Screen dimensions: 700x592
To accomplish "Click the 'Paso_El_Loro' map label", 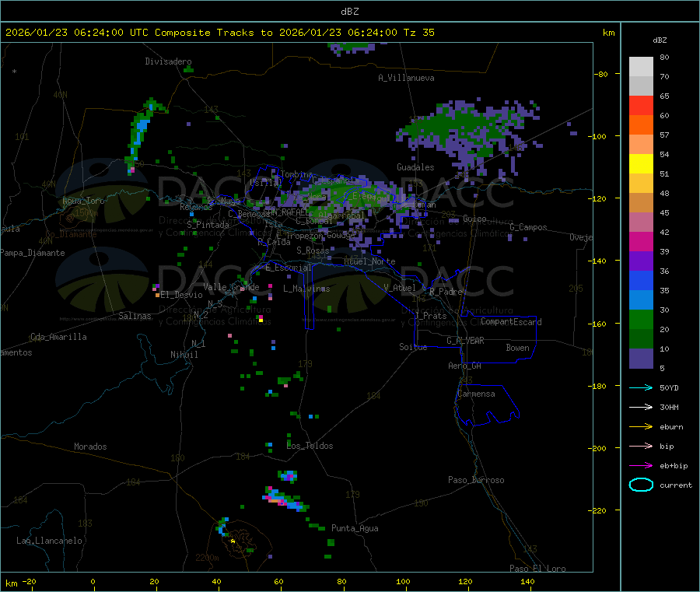I will (x=537, y=569).
